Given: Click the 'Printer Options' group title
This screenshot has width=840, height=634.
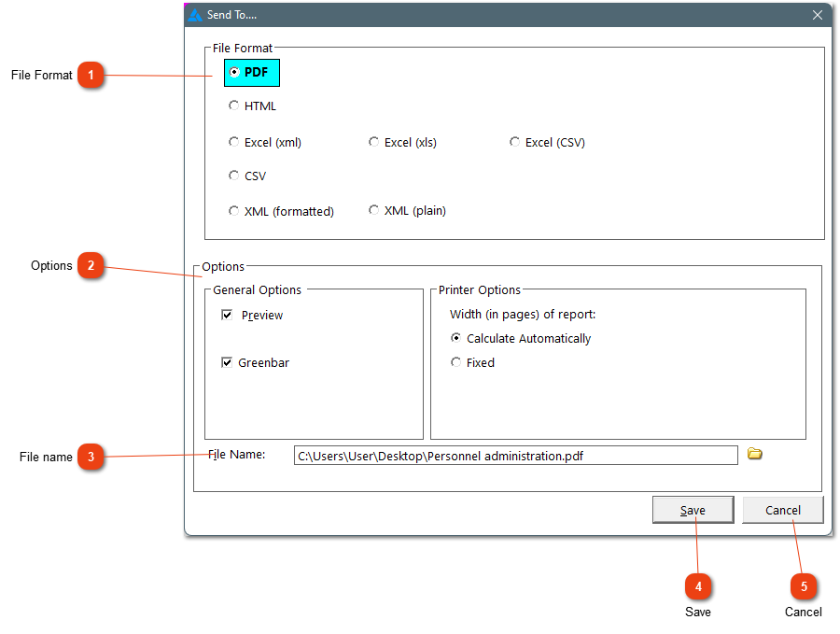Looking at the screenshot, I should (x=480, y=290).
